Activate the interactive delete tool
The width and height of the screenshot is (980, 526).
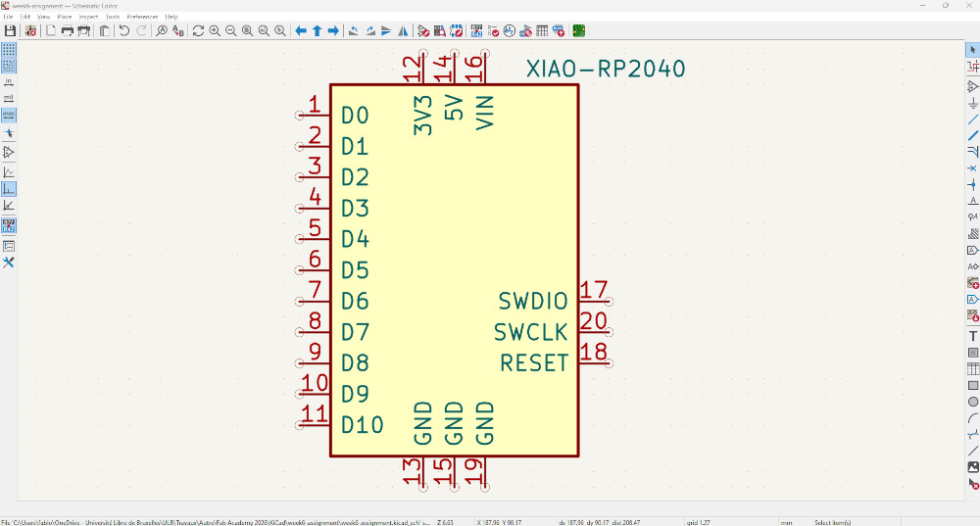[x=972, y=484]
